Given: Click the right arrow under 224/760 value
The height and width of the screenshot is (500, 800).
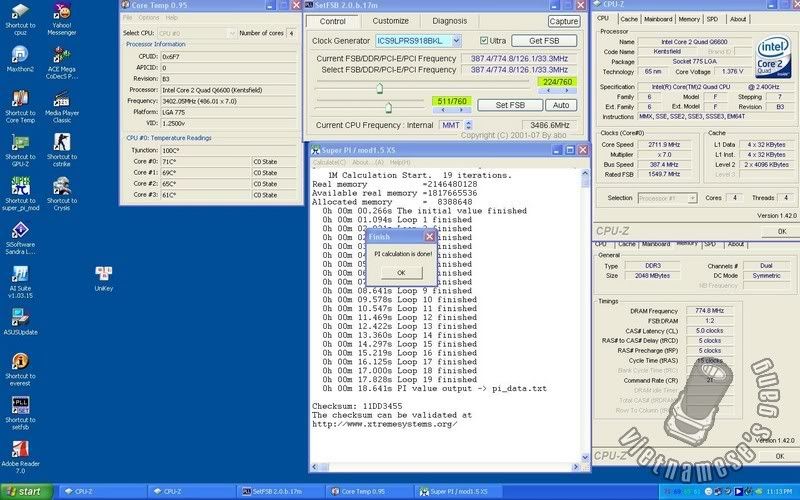Looking at the screenshot, I should [567, 90].
